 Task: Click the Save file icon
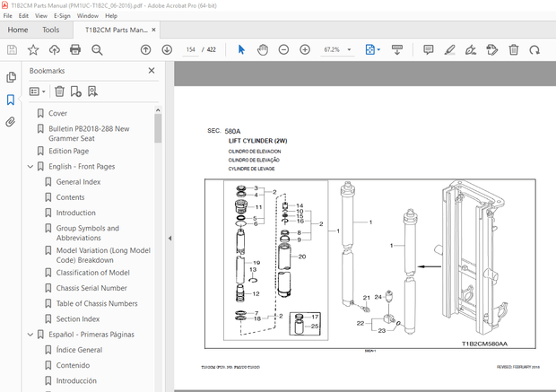point(12,49)
